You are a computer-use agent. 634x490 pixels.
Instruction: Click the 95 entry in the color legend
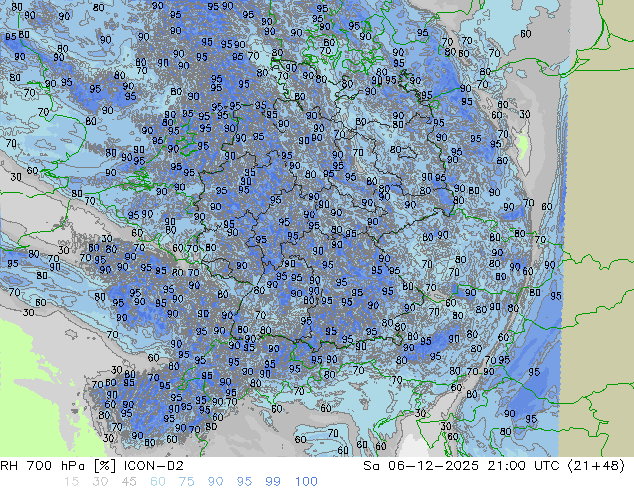tap(244, 482)
